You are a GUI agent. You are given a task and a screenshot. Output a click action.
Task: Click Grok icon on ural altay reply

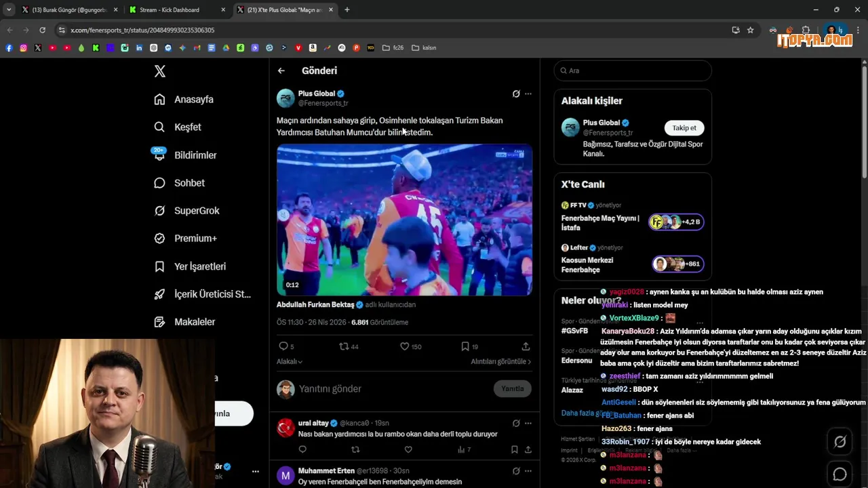tap(516, 424)
